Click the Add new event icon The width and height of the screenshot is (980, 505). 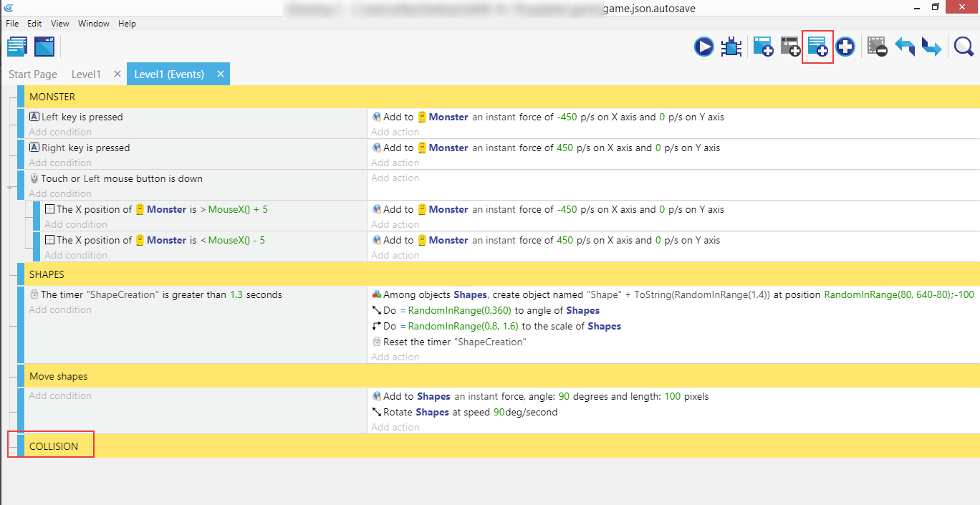click(x=762, y=47)
